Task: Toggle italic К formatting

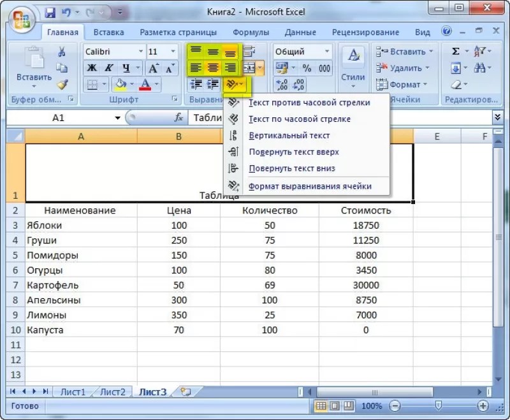Action: 108,68
